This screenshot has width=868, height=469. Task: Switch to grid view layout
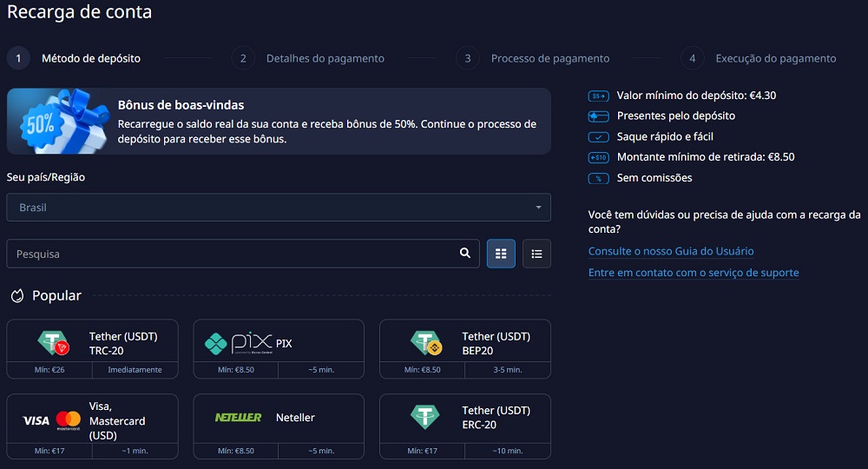(501, 254)
